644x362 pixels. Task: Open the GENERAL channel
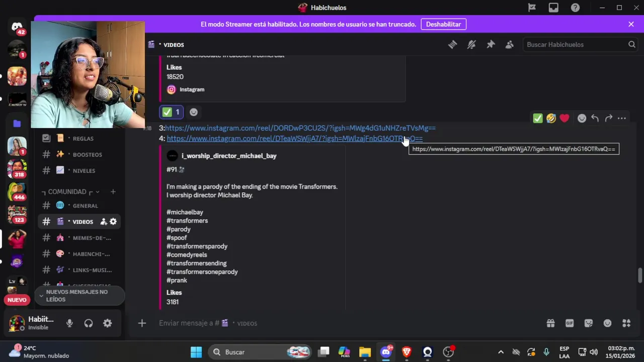80,206
